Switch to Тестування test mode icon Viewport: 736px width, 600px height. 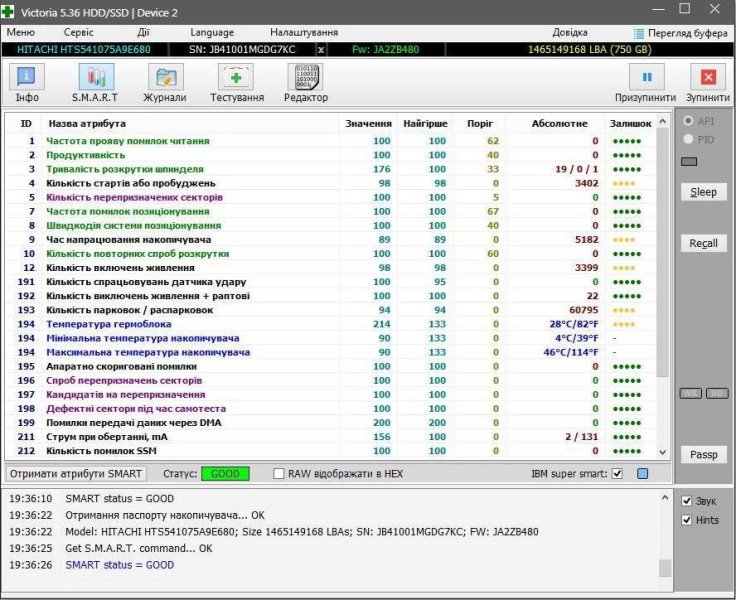pos(236,79)
